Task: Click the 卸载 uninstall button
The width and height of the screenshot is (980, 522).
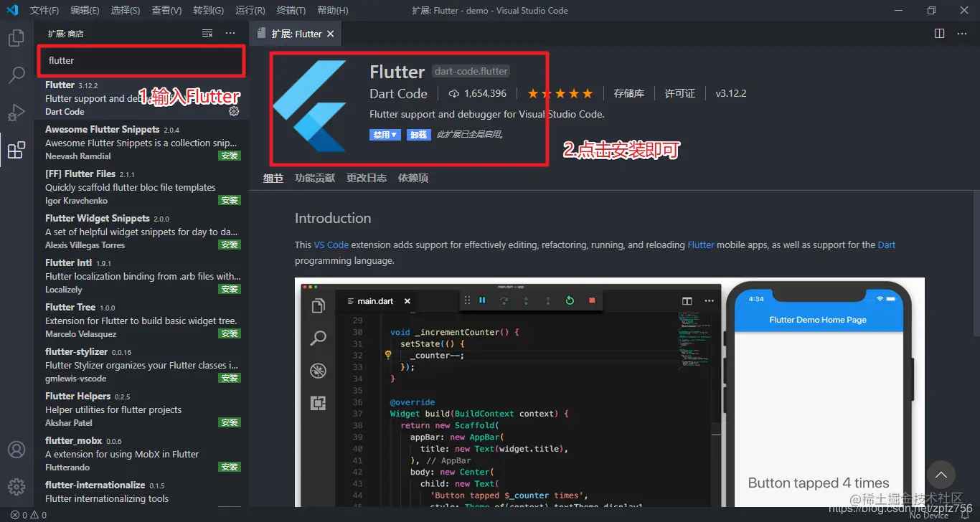Action: tap(419, 134)
